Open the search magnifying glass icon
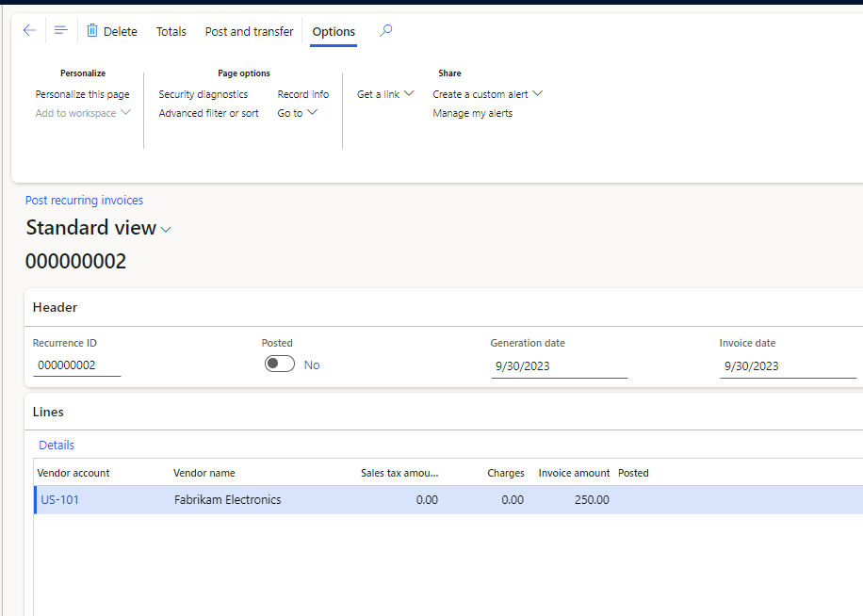Screen dimensions: 863x616 pos(385,30)
